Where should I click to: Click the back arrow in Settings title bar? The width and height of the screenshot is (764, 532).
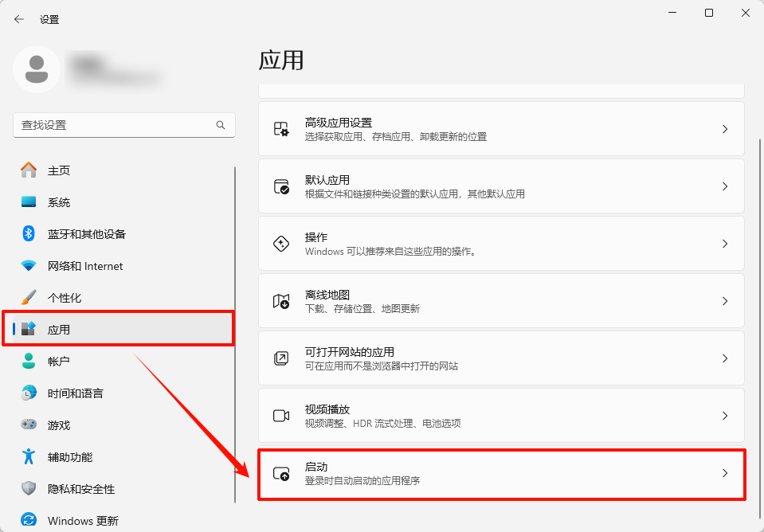coord(19,19)
